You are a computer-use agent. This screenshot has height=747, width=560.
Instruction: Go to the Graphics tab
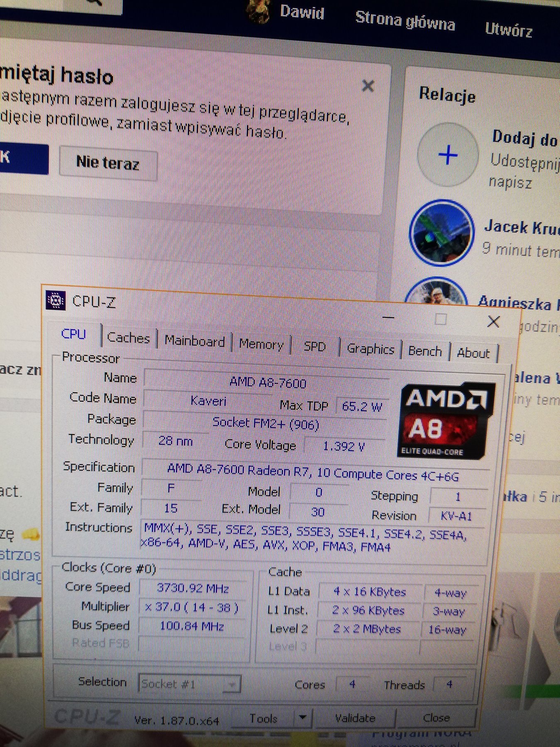pos(370,349)
